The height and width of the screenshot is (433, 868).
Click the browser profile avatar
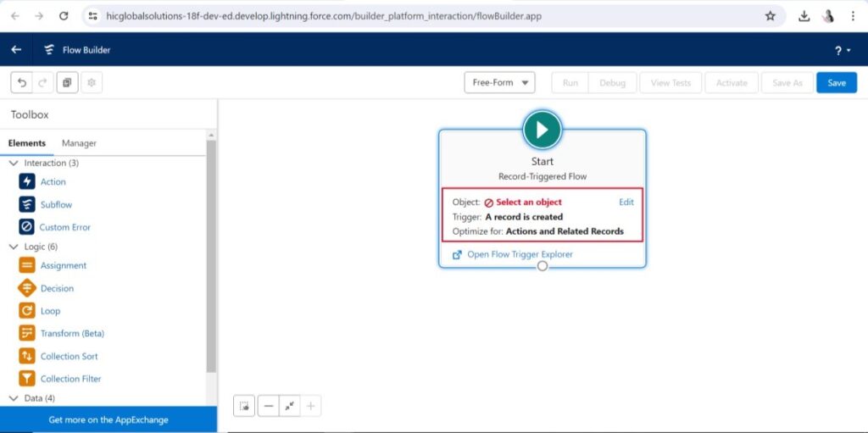(828, 16)
